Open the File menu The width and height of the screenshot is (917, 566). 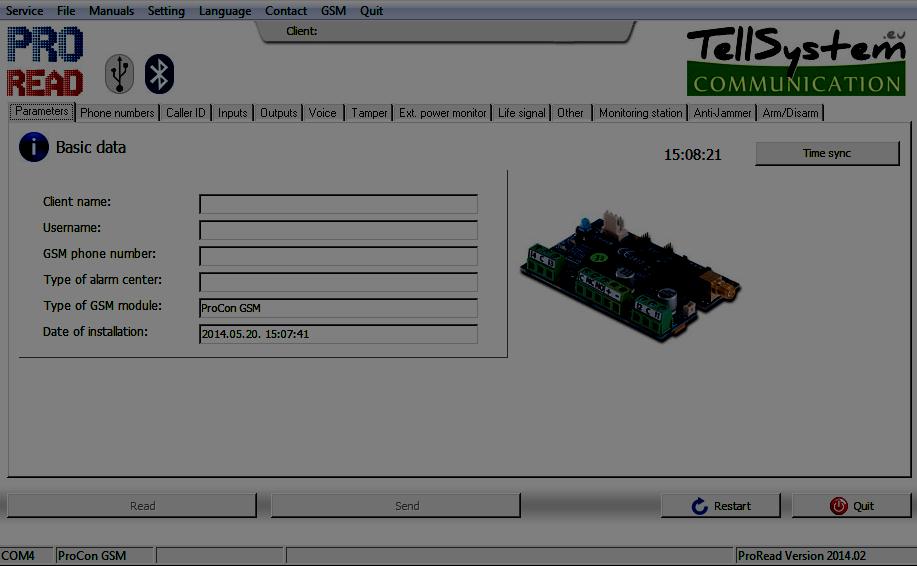pos(66,11)
